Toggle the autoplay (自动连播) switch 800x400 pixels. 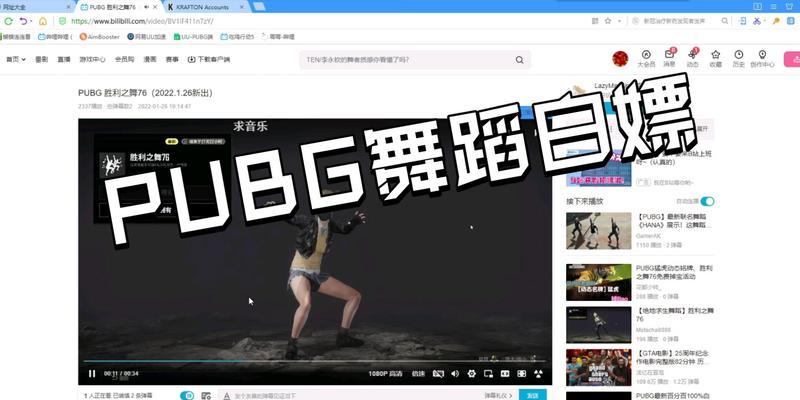[x=707, y=201]
